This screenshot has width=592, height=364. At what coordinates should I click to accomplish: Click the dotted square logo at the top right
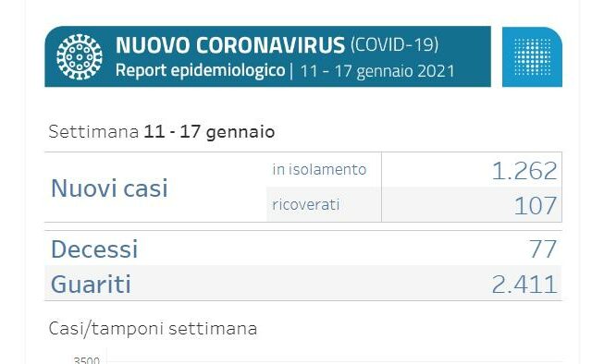coord(532,56)
